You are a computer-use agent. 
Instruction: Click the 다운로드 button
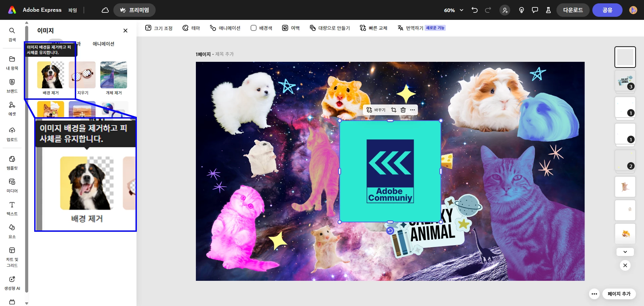(573, 10)
